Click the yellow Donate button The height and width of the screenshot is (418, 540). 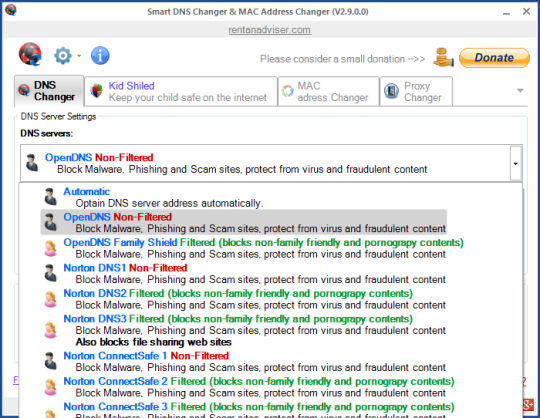[494, 58]
